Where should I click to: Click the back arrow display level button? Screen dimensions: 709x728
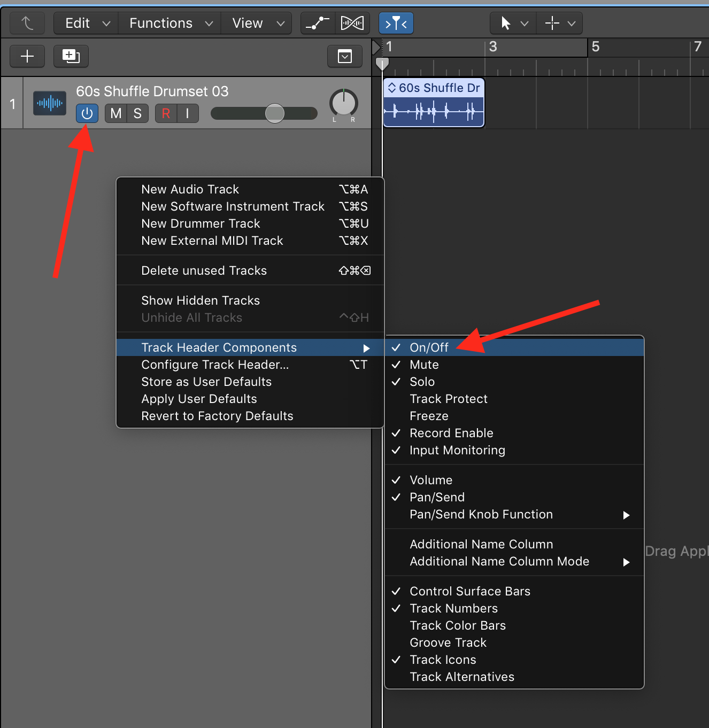[x=27, y=23]
